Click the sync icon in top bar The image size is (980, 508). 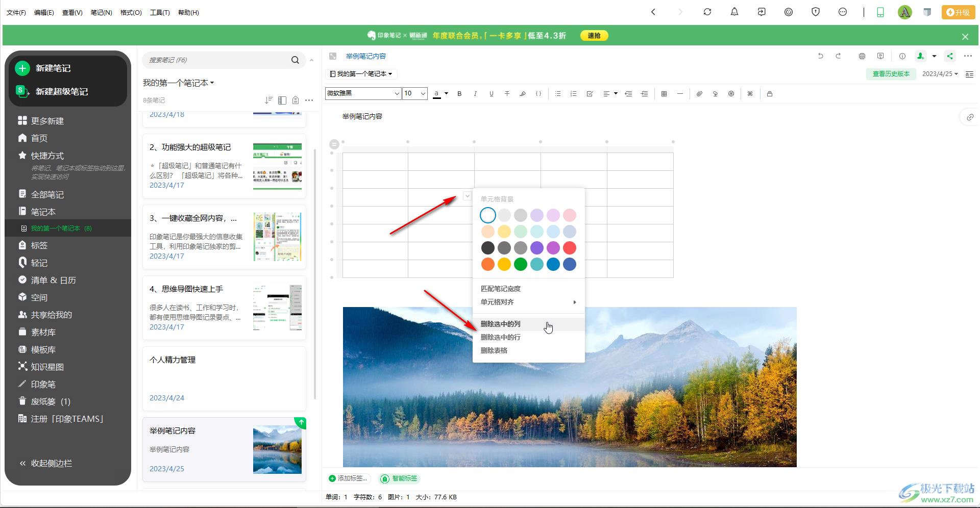point(707,12)
